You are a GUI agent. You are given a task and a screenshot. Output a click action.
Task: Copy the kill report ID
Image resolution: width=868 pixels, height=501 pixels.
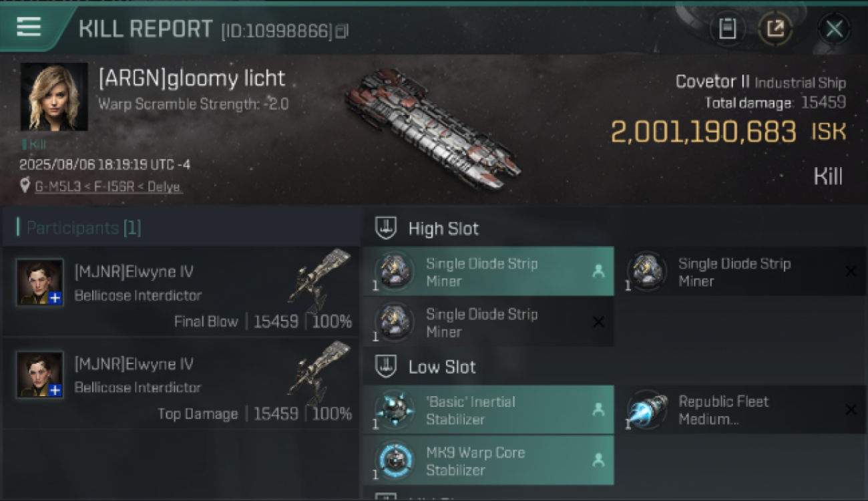click(x=341, y=31)
